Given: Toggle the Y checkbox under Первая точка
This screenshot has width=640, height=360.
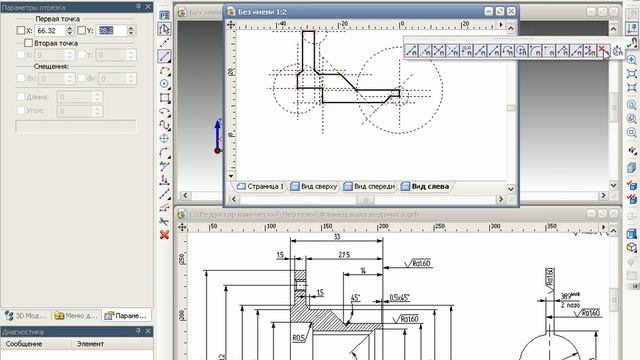Looking at the screenshot, I should [82, 30].
